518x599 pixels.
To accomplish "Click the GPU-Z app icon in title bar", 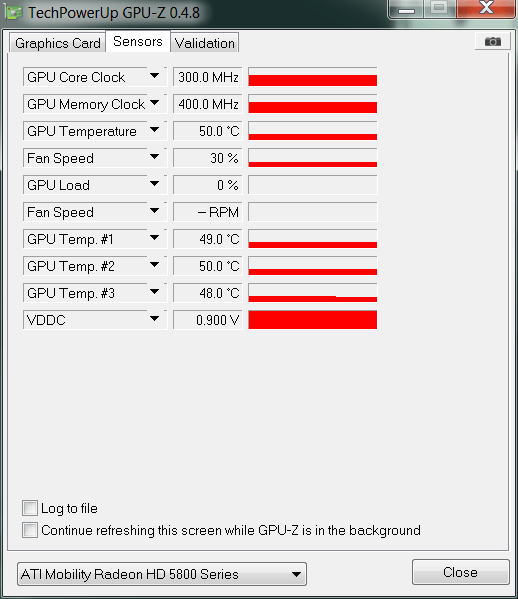I will click(14, 13).
